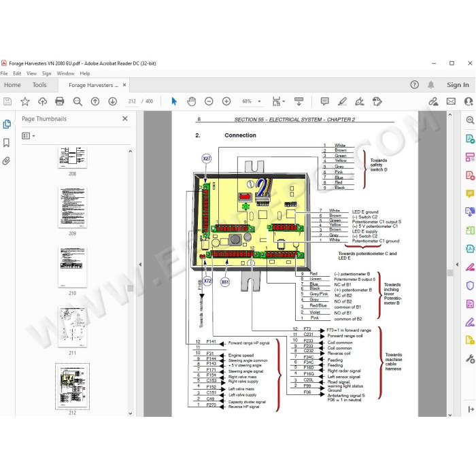Open Comment tool in right pane

[x=470, y=193]
